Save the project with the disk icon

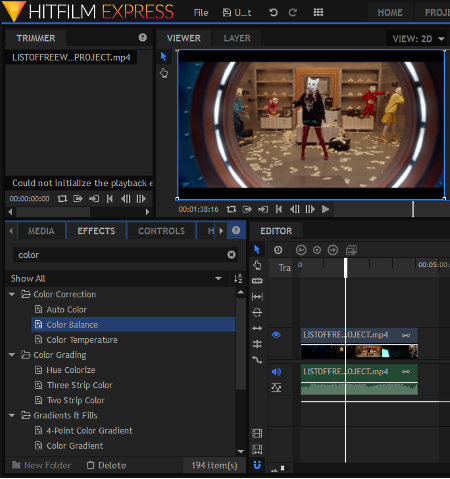(x=227, y=13)
